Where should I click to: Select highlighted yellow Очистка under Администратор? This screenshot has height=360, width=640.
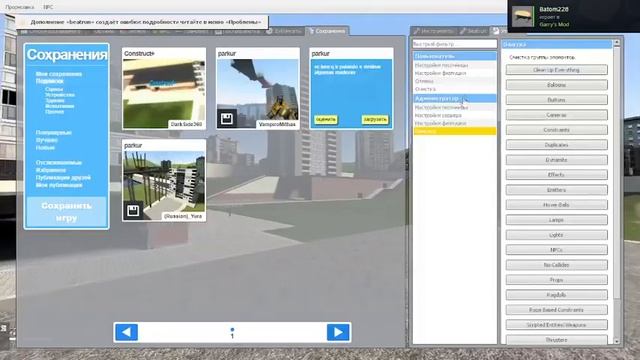click(x=455, y=131)
